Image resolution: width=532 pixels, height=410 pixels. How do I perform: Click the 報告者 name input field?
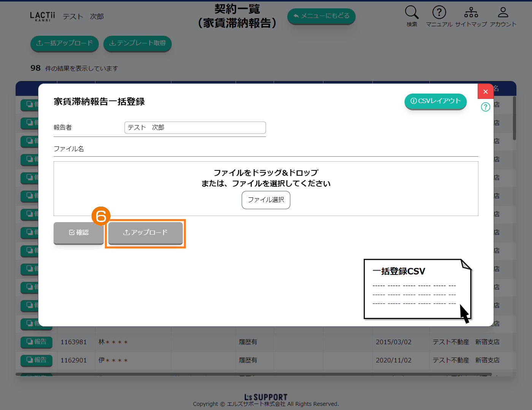point(195,127)
